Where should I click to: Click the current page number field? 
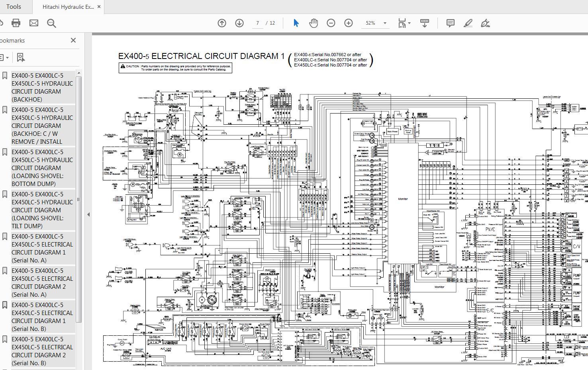257,23
